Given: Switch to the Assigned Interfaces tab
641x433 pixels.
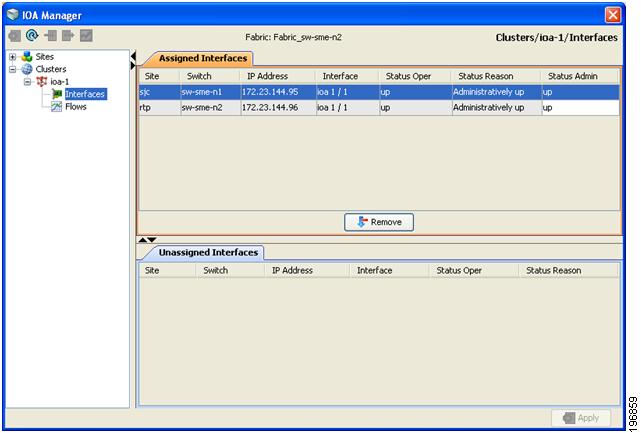Looking at the screenshot, I should [x=203, y=58].
